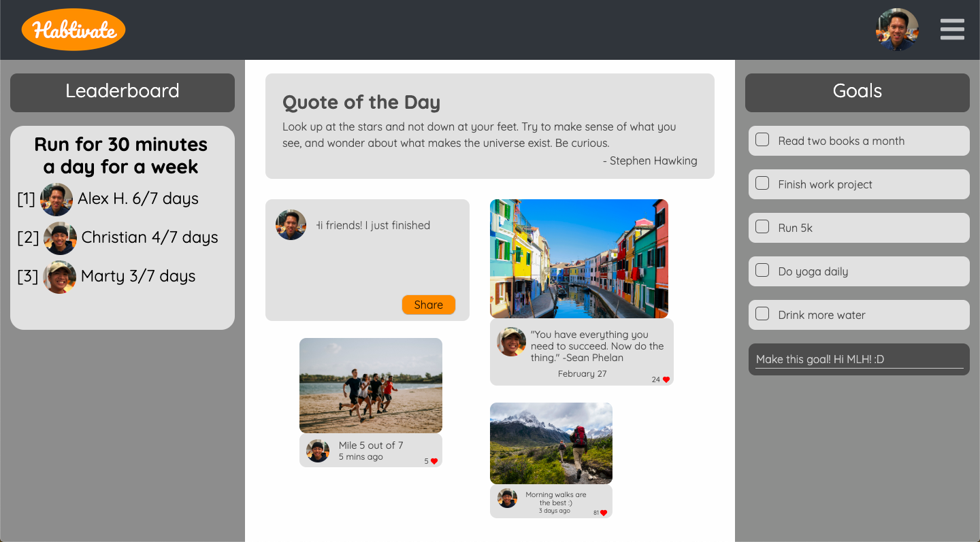This screenshot has width=980, height=542.
Task: Check the Read two books a month goal
Action: (x=763, y=140)
